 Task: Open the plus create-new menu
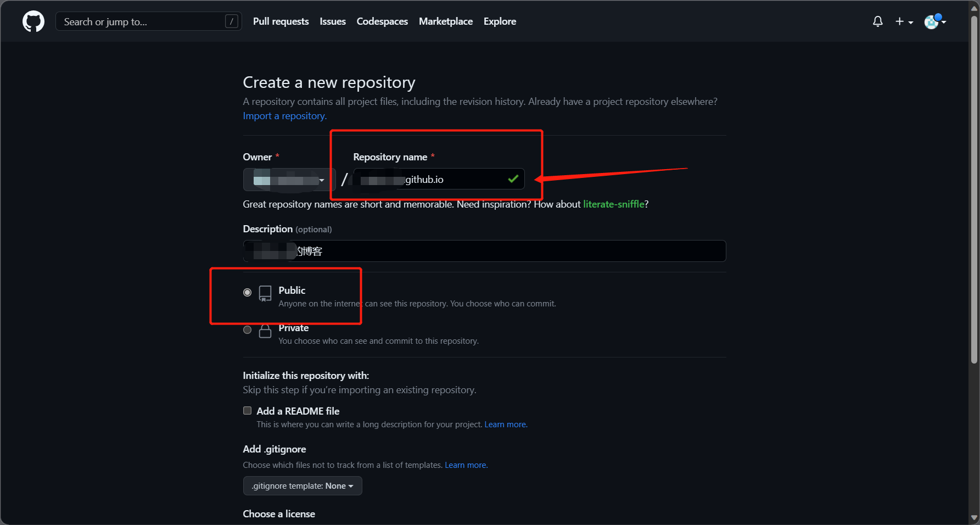click(904, 21)
